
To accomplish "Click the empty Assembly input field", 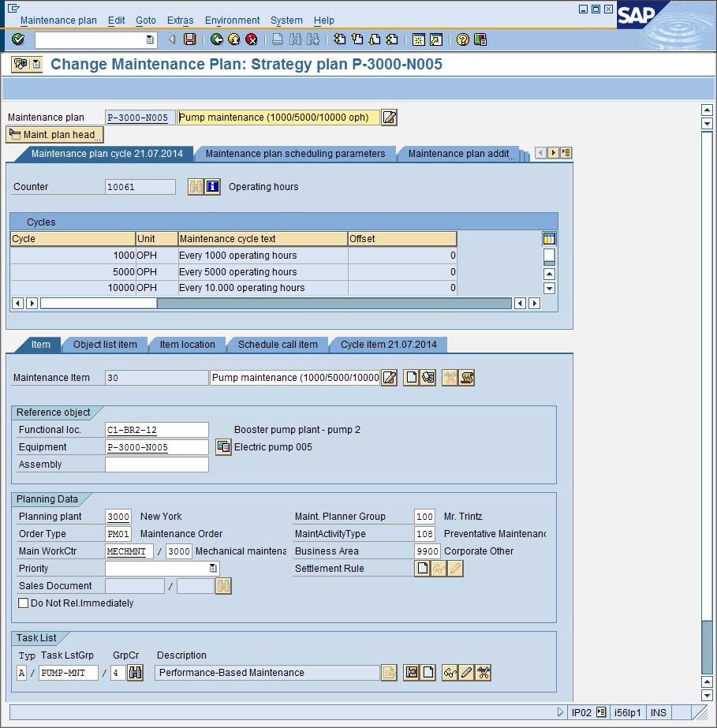I will [x=156, y=465].
